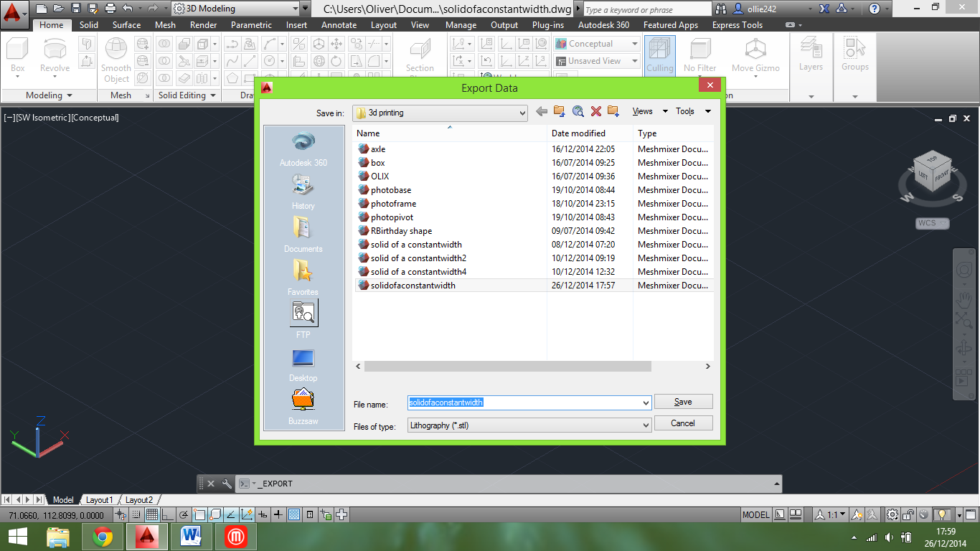Viewport: 980px width, 551px height.
Task: Click the Cancel button in dialog
Action: (683, 423)
